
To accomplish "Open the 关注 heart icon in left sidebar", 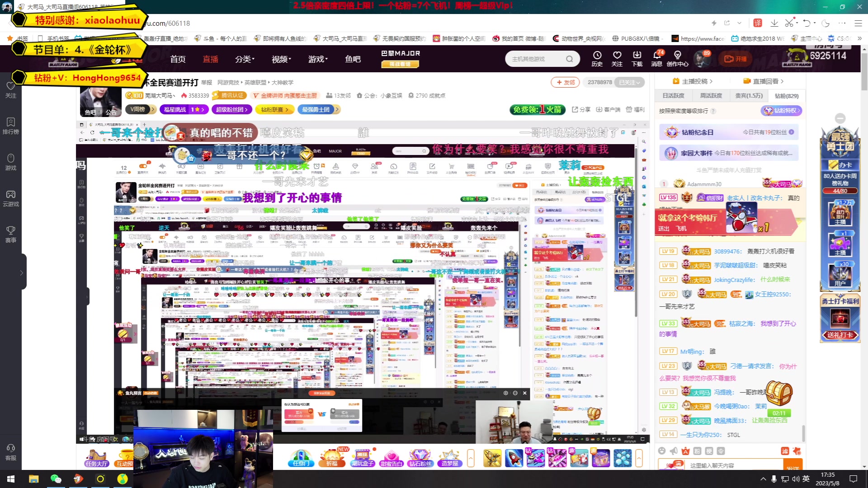I will (11, 89).
